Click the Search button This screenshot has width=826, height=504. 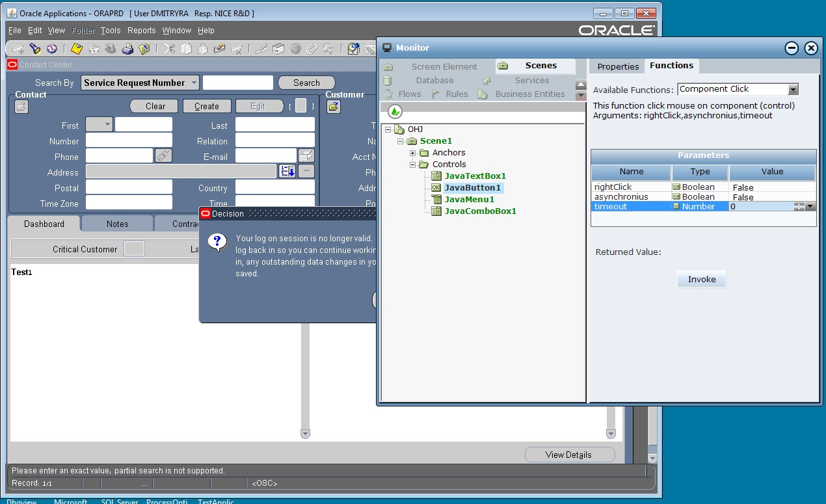[x=306, y=83]
